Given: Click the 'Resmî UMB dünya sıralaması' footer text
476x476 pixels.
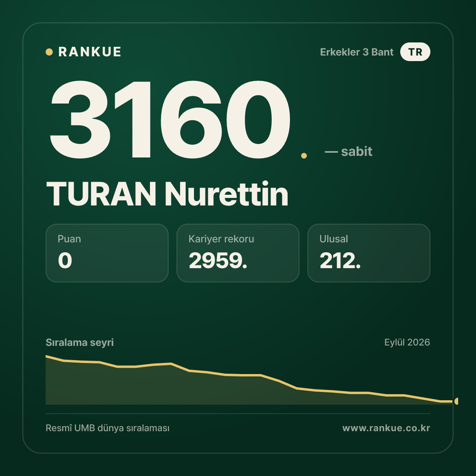Looking at the screenshot, I should (107, 428).
